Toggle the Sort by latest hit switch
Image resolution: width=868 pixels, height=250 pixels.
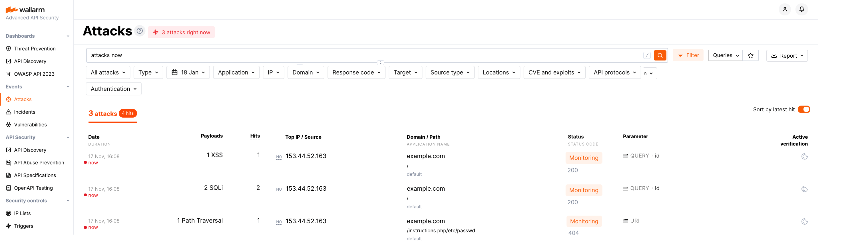click(x=804, y=110)
